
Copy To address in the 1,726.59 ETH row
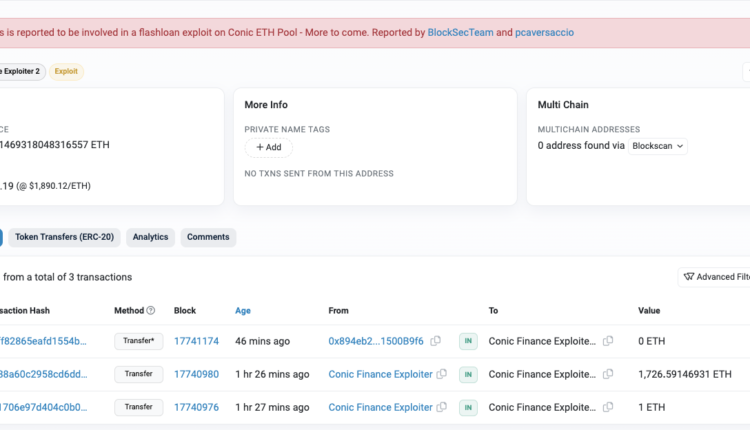[x=608, y=374]
